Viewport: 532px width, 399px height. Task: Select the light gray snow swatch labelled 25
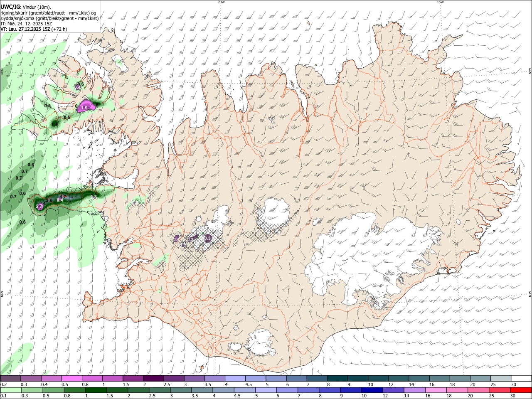click(501, 378)
